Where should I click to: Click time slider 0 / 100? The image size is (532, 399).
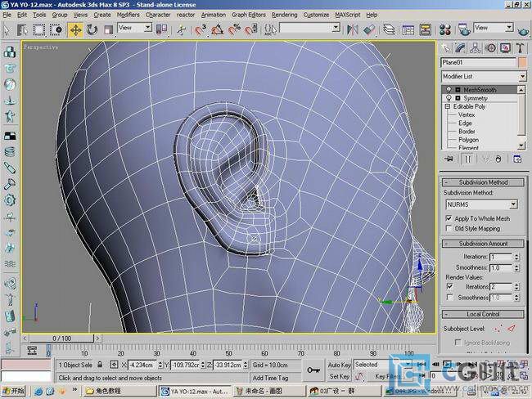61,338
